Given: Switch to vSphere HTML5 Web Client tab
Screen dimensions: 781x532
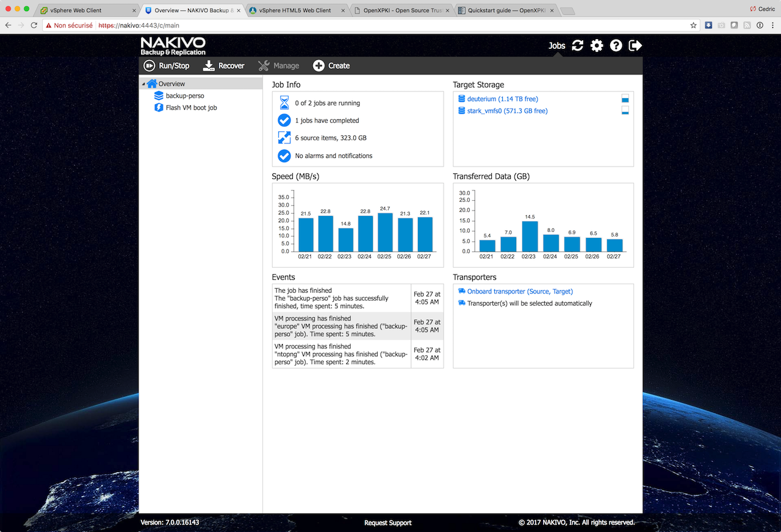Looking at the screenshot, I should [295, 10].
